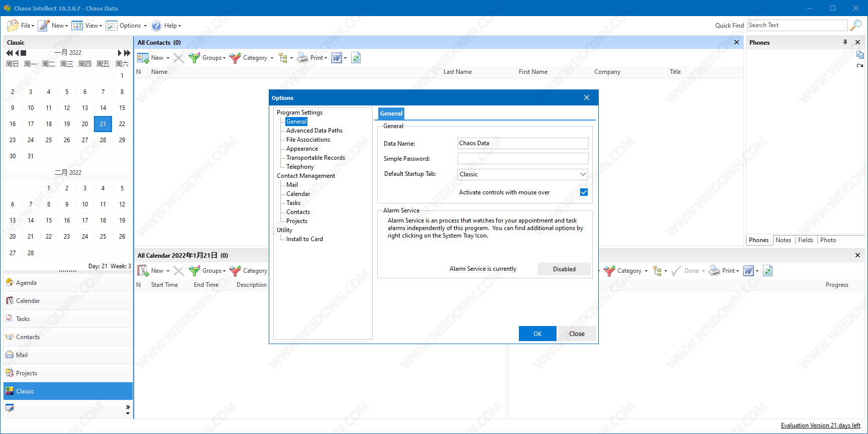Click the refresh icon in Contacts toolbar
This screenshot has height=434, width=868.
point(356,58)
